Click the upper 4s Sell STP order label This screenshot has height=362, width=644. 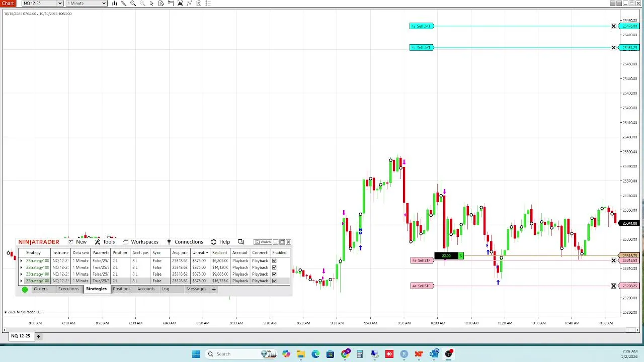coord(422,260)
